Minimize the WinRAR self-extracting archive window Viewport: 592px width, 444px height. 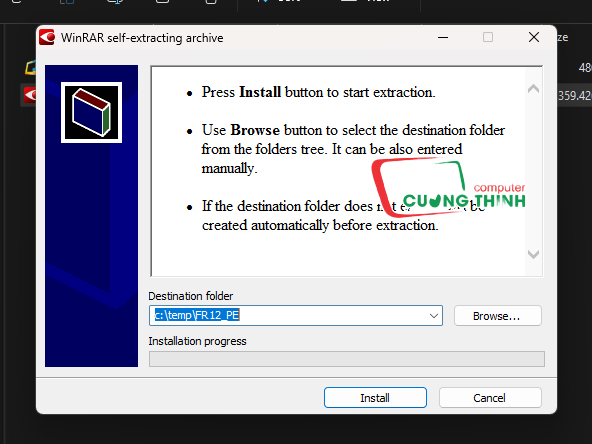click(443, 37)
